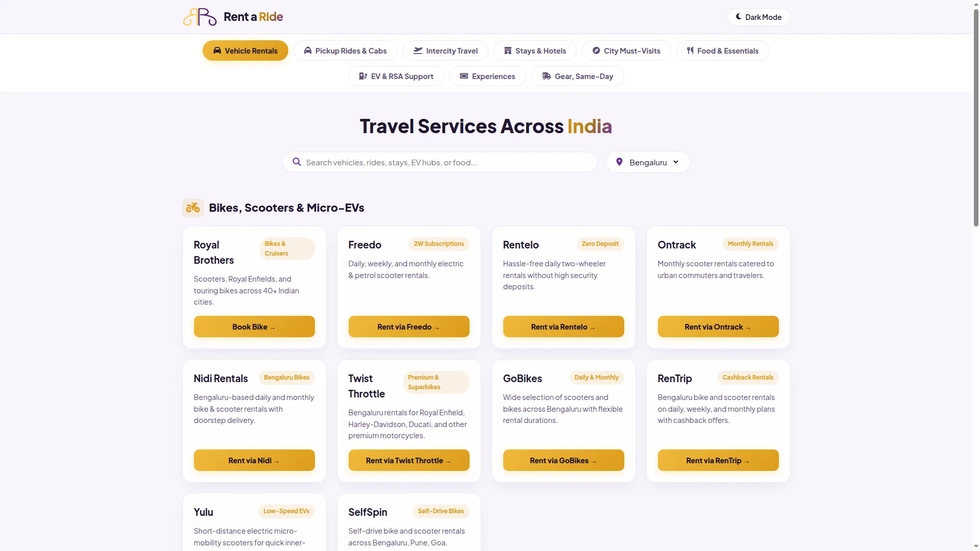Click the GoBikes card title
Screen dimensions: 980x551
[523, 379]
